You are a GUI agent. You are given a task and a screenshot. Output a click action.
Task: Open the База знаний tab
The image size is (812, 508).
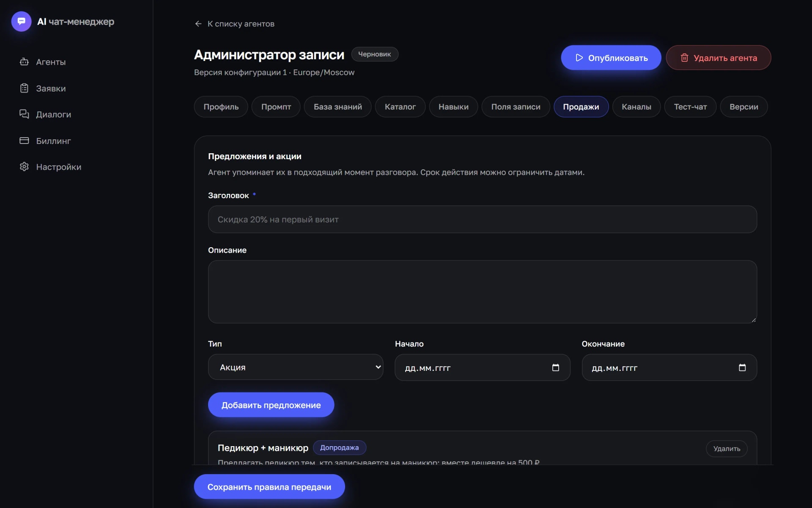[338, 107]
